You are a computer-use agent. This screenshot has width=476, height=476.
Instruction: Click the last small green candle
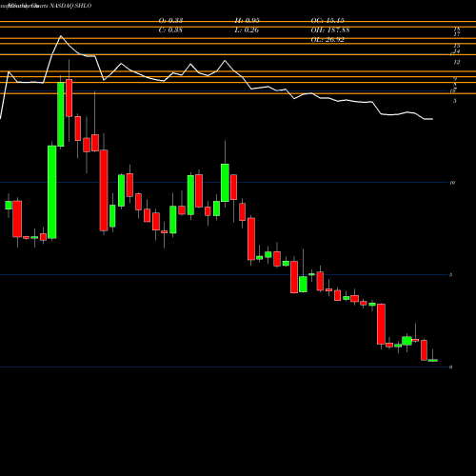coord(433,360)
